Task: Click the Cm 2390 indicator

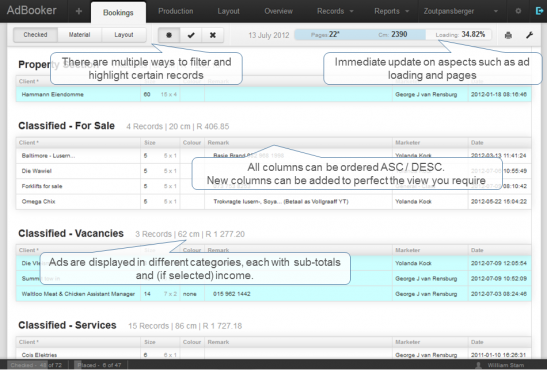Action: [x=393, y=35]
